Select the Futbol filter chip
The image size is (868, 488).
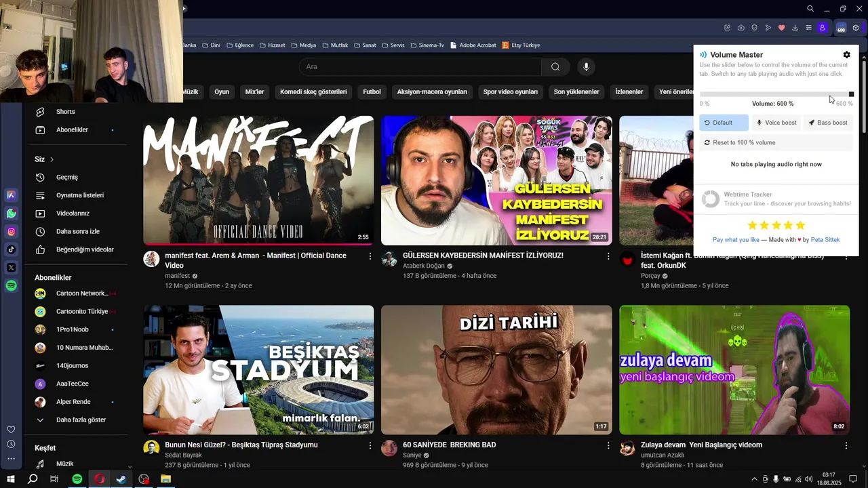[x=372, y=91]
